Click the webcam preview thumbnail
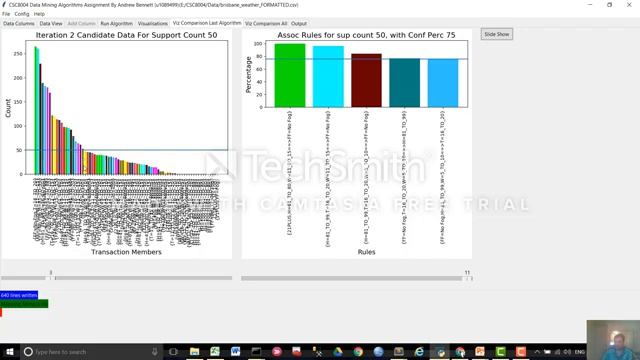 point(613,340)
